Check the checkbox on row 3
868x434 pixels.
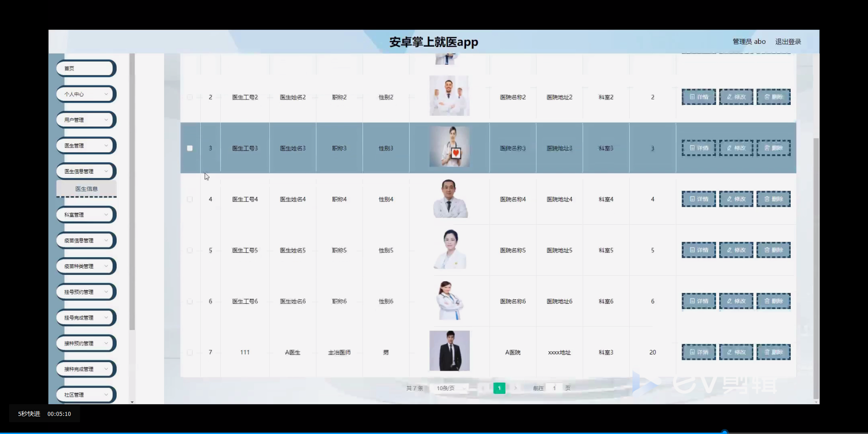190,148
